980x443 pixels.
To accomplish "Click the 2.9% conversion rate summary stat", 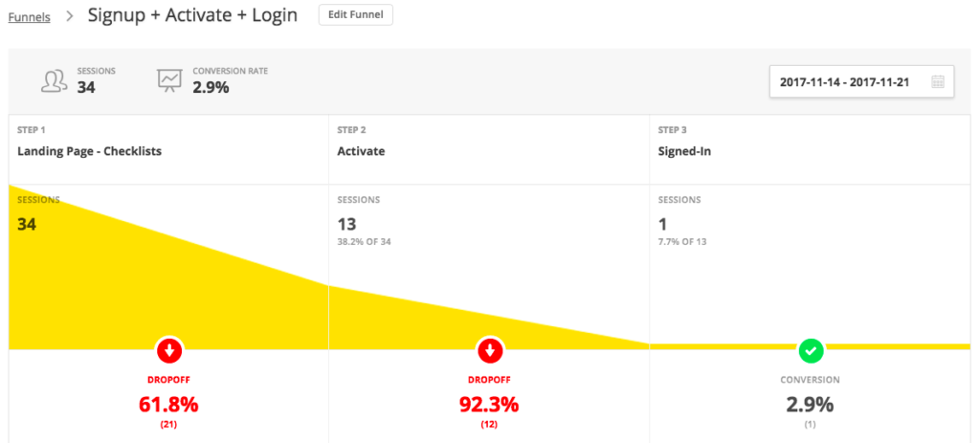I will point(211,87).
